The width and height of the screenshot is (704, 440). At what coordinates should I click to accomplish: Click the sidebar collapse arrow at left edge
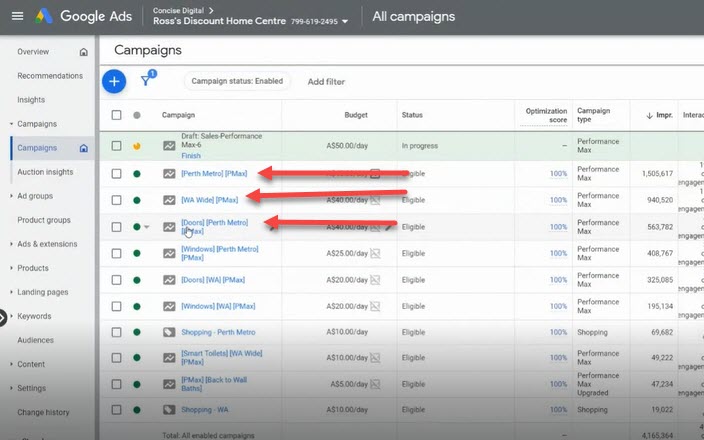pyautogui.click(x=3, y=318)
